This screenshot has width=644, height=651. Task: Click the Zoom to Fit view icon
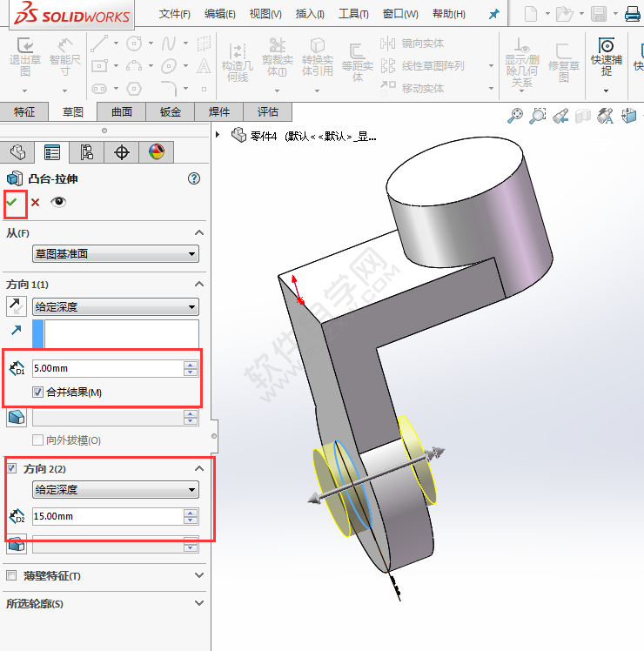[515, 116]
